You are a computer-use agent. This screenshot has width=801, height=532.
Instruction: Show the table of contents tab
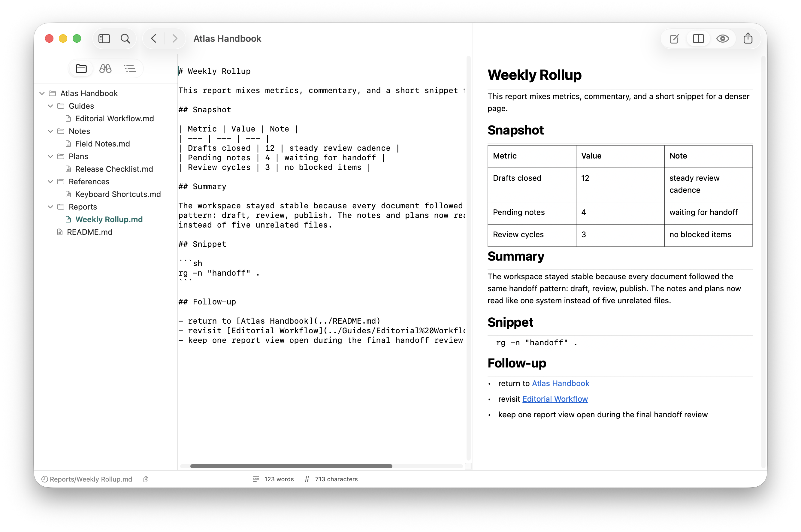pyautogui.click(x=130, y=68)
